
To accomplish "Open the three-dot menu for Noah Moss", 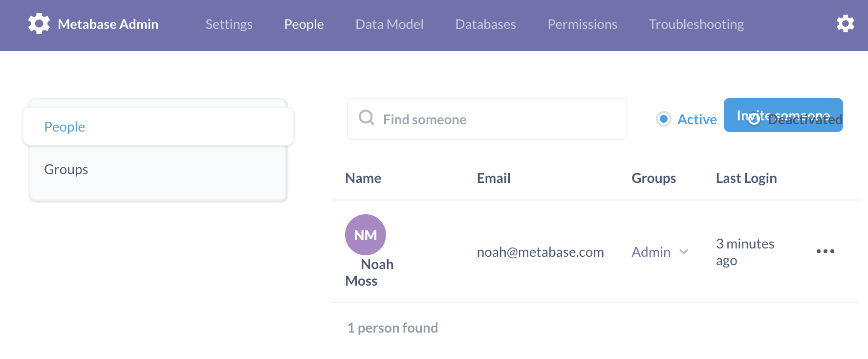I will pyautogui.click(x=826, y=251).
